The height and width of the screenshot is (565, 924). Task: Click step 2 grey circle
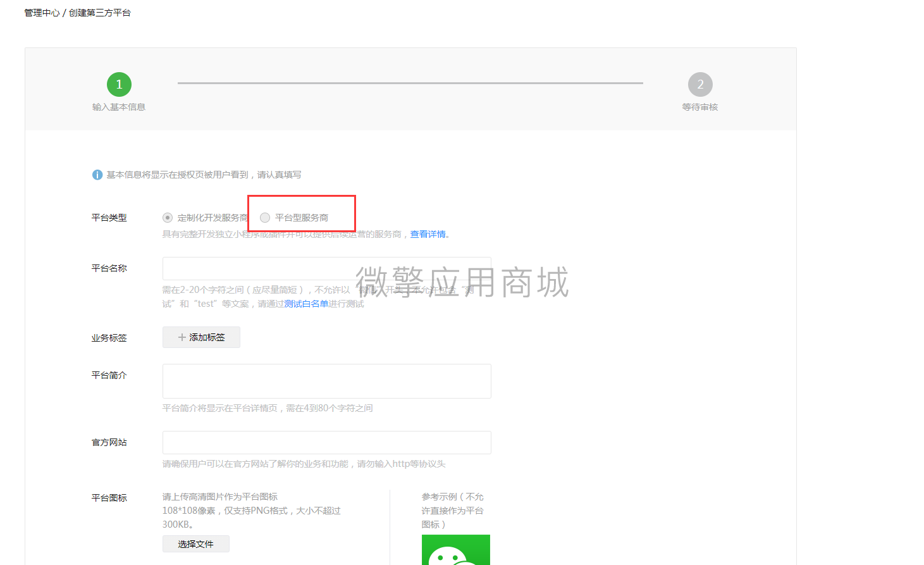(700, 84)
